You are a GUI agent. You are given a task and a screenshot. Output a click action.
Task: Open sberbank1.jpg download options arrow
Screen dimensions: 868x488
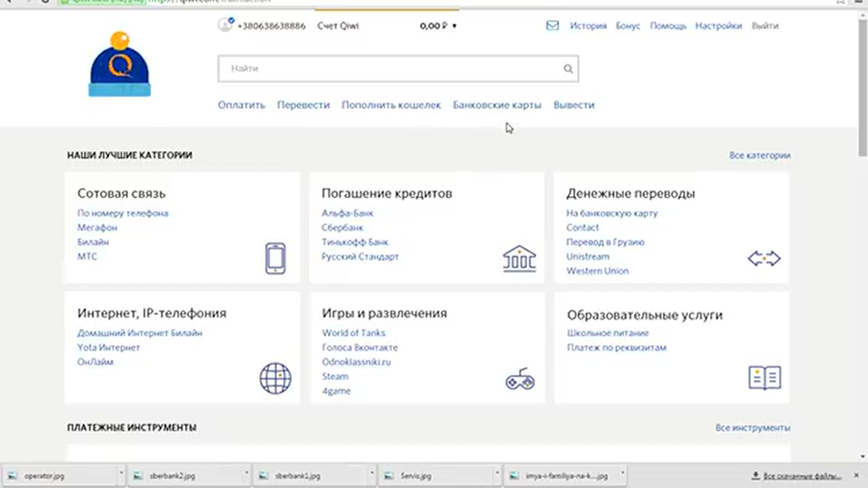[372, 473]
